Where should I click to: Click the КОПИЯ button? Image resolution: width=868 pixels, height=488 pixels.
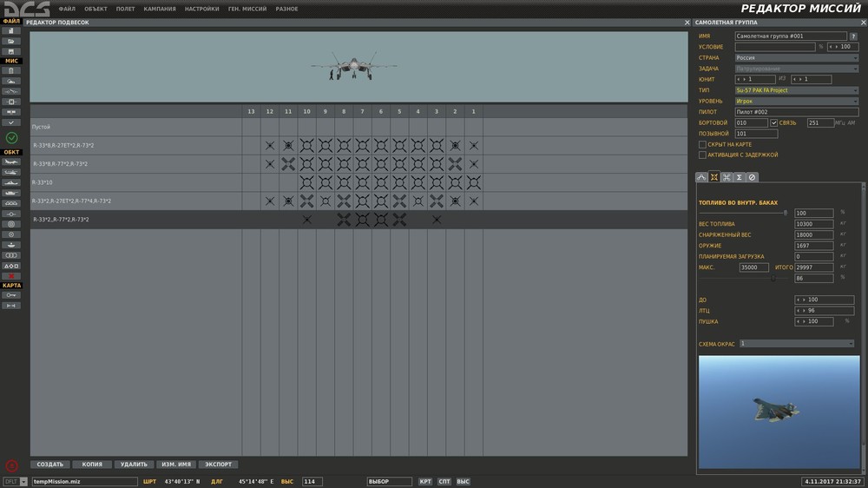[x=92, y=465]
